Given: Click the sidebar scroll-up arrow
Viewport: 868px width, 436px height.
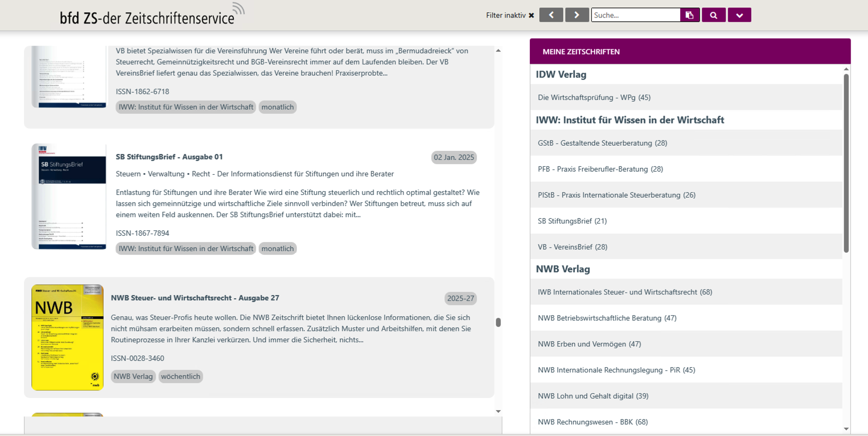Looking at the screenshot, I should coord(846,69).
